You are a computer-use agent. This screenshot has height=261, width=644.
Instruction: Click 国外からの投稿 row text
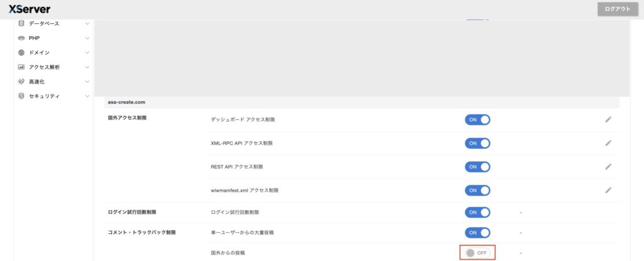click(228, 253)
